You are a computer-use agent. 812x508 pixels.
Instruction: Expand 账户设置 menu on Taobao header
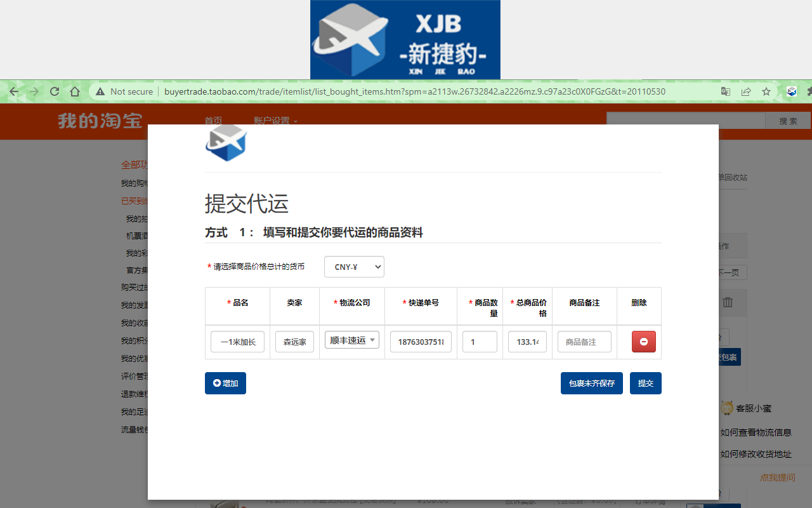coord(275,121)
